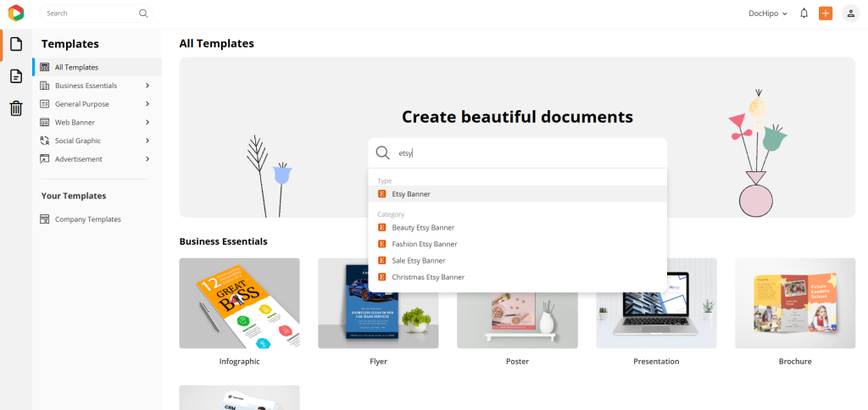Image resolution: width=868 pixels, height=410 pixels.
Task: Click the General Purpose sidebar icon
Action: point(45,103)
